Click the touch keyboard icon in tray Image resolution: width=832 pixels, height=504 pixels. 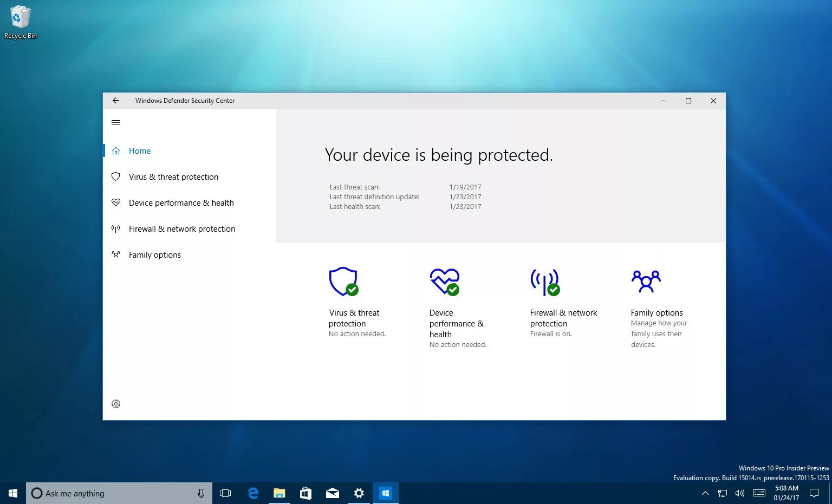pyautogui.click(x=759, y=493)
